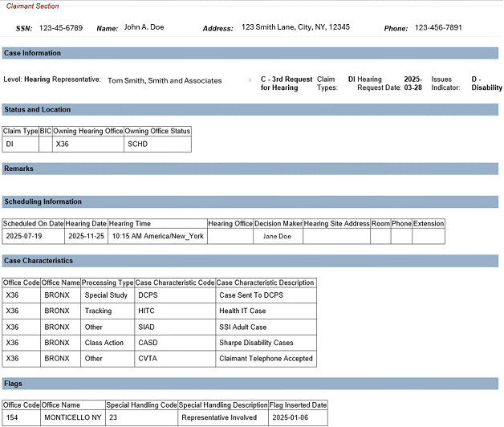The height and width of the screenshot is (427, 504).
Task: Click the phone number 123-456-7891
Action: pos(438,28)
